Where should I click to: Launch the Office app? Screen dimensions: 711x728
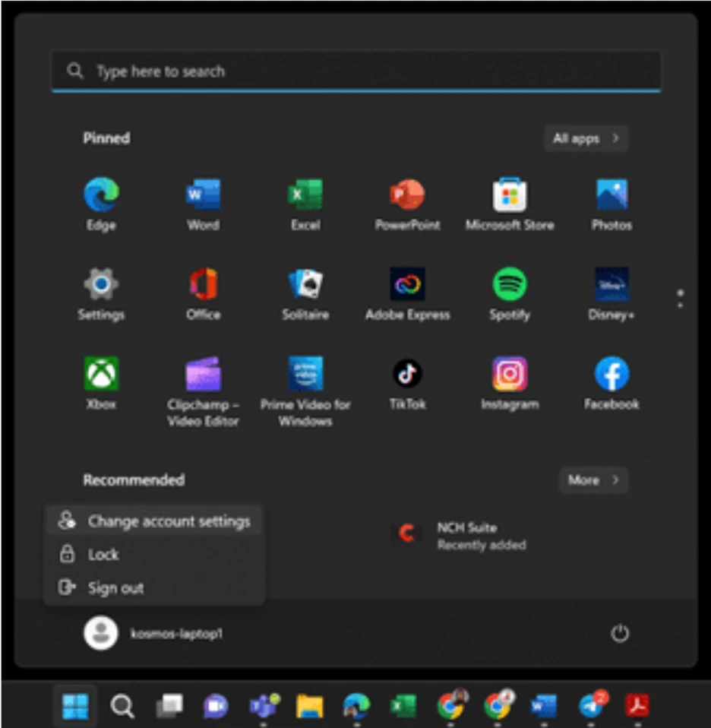[204, 294]
